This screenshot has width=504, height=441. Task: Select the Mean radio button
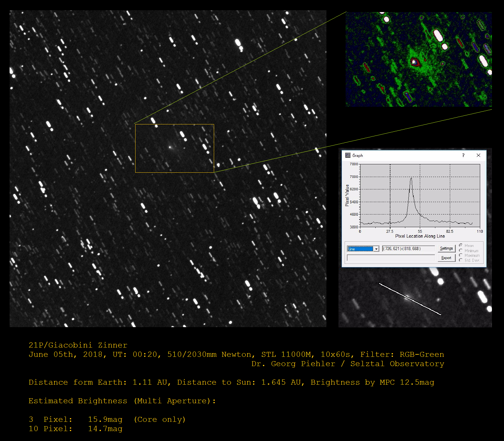tap(461, 245)
